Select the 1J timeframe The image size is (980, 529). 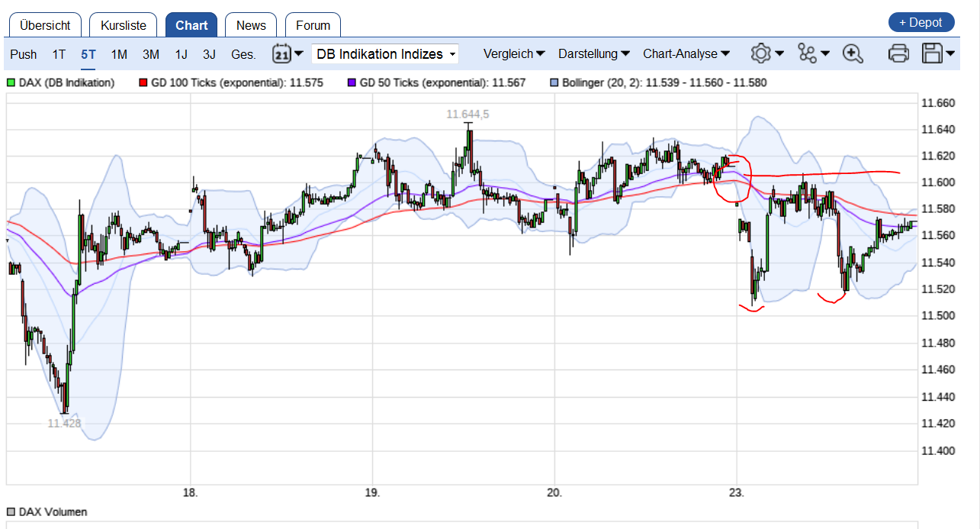[x=181, y=54]
